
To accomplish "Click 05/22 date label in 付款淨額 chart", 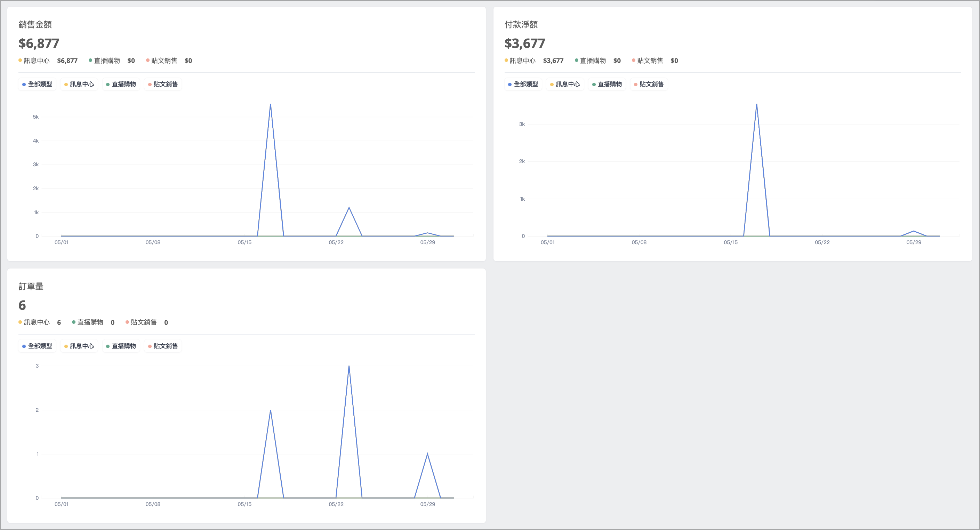I will [822, 242].
